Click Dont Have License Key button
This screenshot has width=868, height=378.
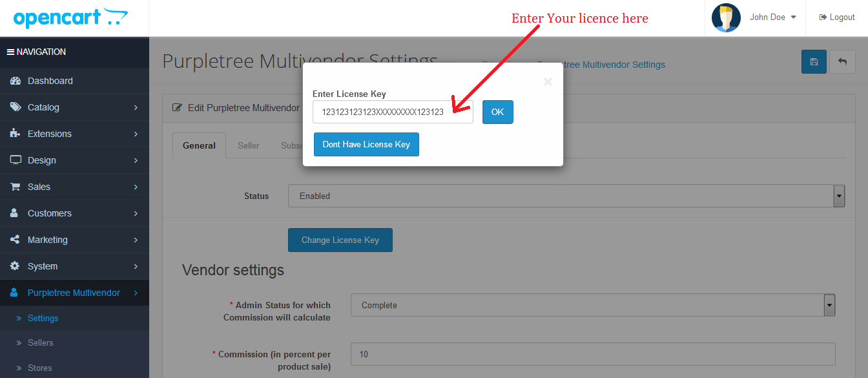point(366,144)
